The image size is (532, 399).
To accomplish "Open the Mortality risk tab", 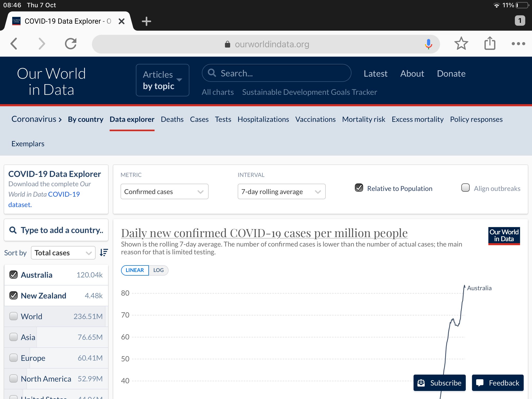I will [364, 119].
